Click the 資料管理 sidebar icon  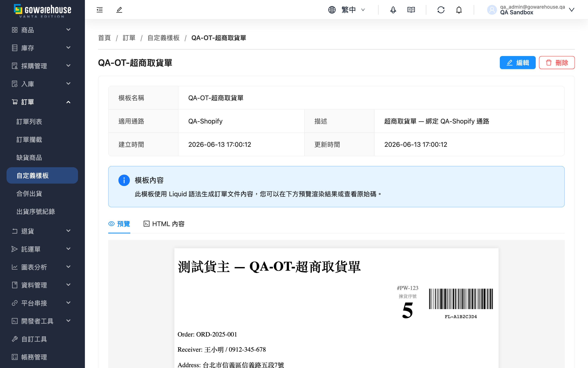14,285
